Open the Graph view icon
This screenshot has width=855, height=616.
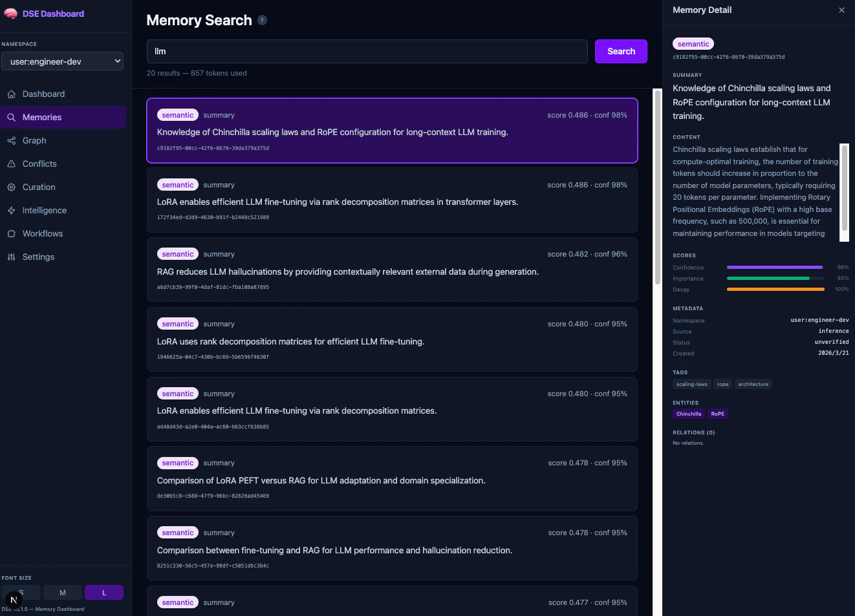11,141
